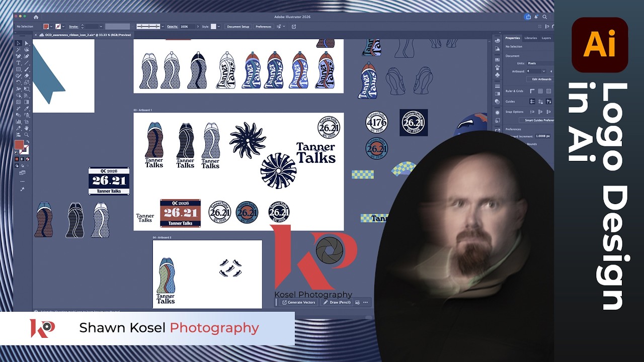Open the graphic Style dropdown
This screenshot has height=362, width=644.
click(220, 26)
